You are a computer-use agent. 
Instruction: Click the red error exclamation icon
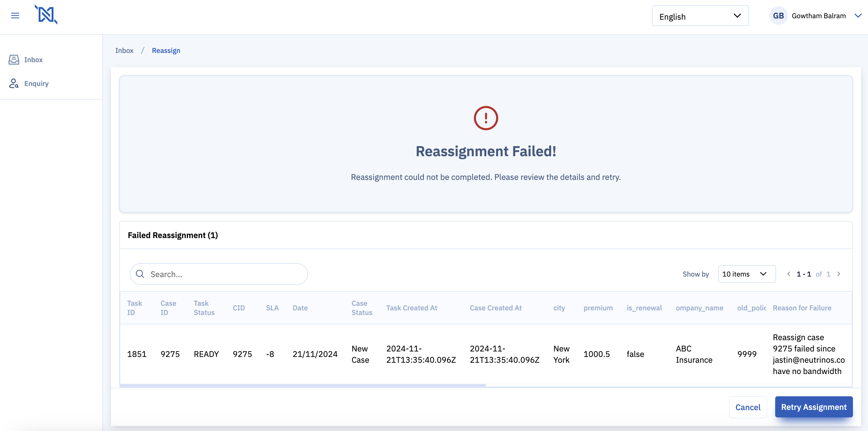point(486,118)
